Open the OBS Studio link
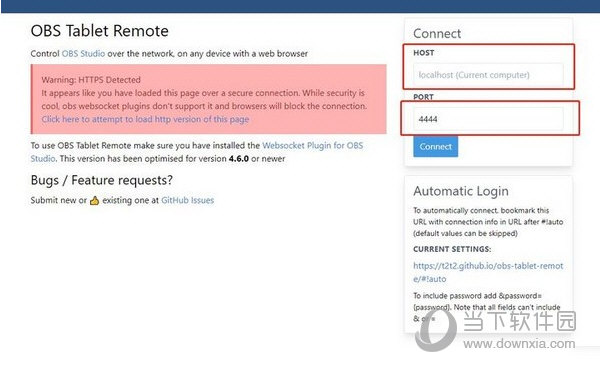The height and width of the screenshot is (373, 600). 83,54
